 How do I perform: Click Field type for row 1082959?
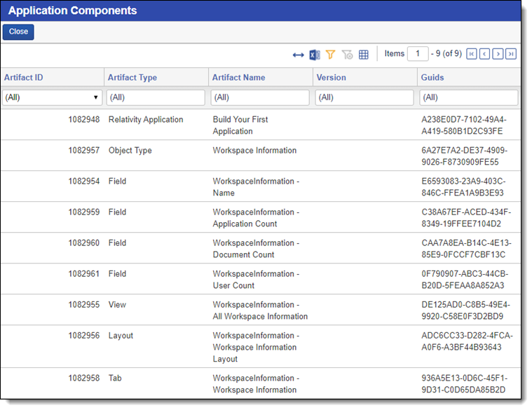click(117, 212)
